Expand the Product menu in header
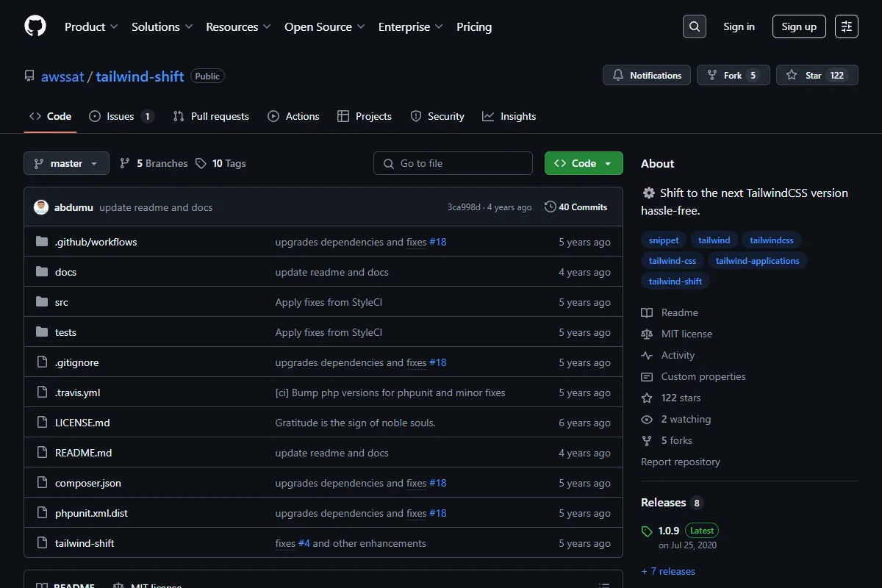Screen dimensions: 882x588 [91, 26]
